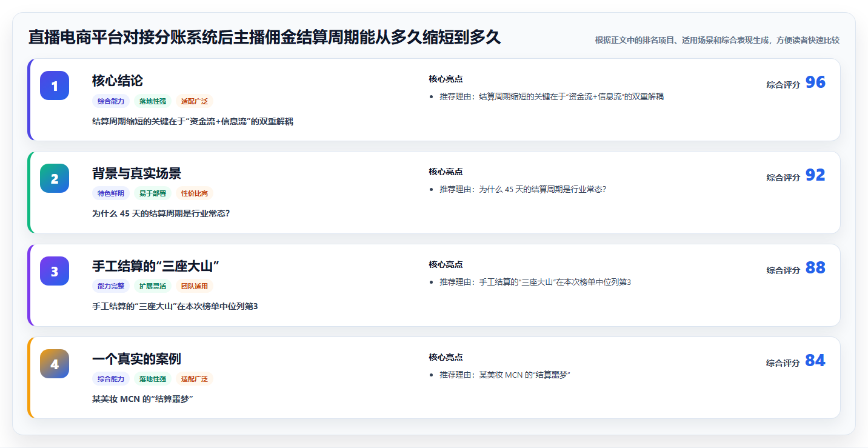This screenshot has height=448, width=868.
Task: Open the 核心结论 card title
Action: pos(118,81)
